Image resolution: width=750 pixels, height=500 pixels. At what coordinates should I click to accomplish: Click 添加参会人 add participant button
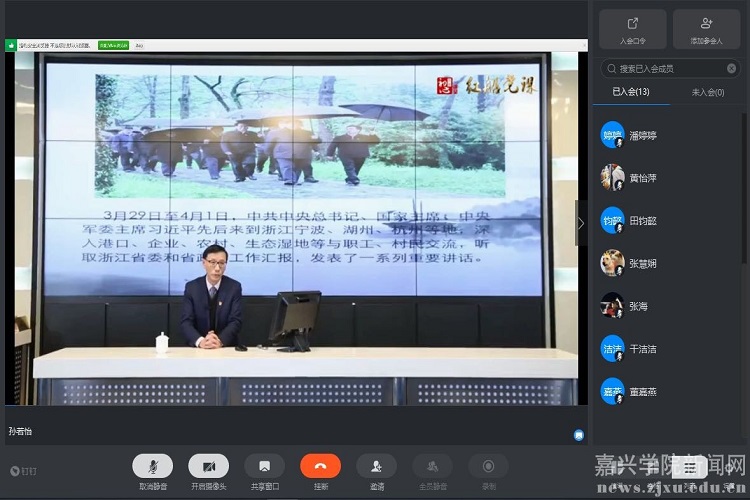tap(706, 29)
